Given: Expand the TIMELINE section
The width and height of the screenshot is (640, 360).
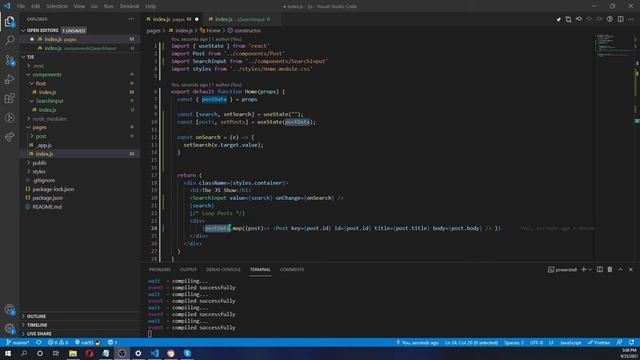Looking at the screenshot, I should tap(80, 325).
